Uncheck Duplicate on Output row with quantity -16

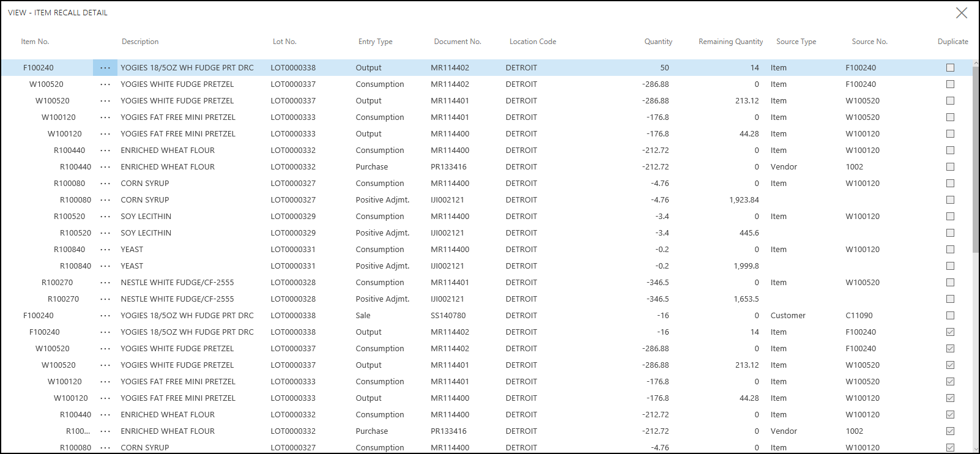pyautogui.click(x=950, y=332)
